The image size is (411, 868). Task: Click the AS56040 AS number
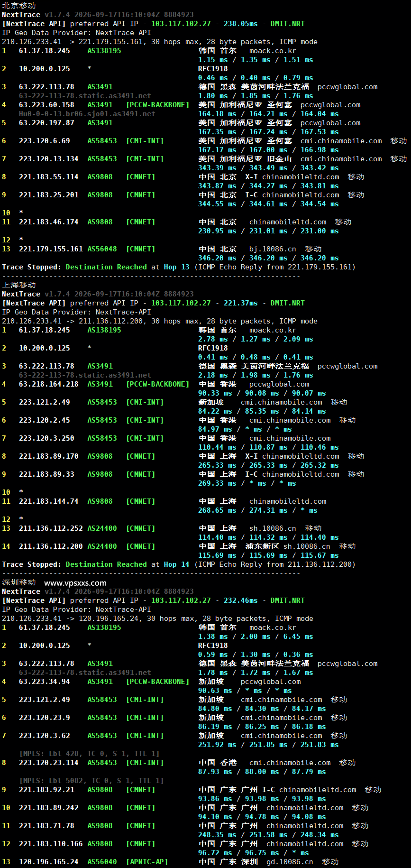coord(102,862)
